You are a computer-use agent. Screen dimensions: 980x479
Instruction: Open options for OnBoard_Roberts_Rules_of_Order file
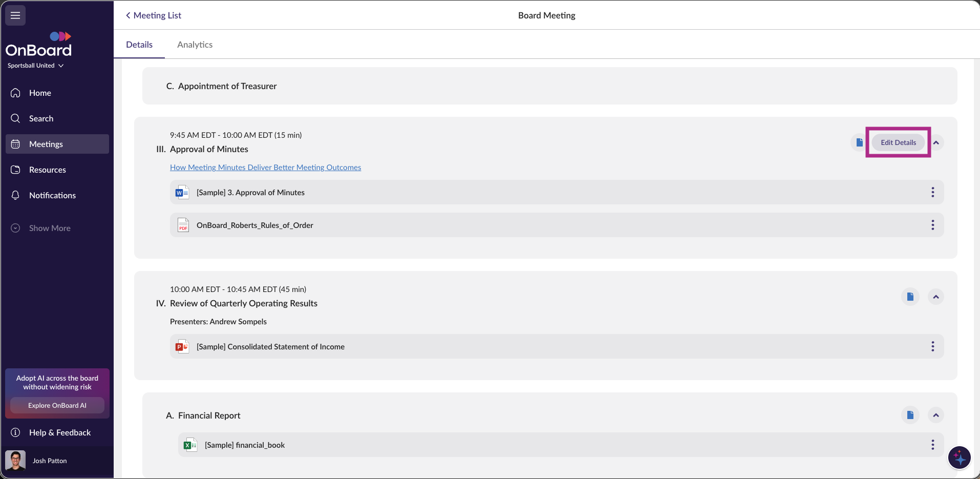pos(932,225)
